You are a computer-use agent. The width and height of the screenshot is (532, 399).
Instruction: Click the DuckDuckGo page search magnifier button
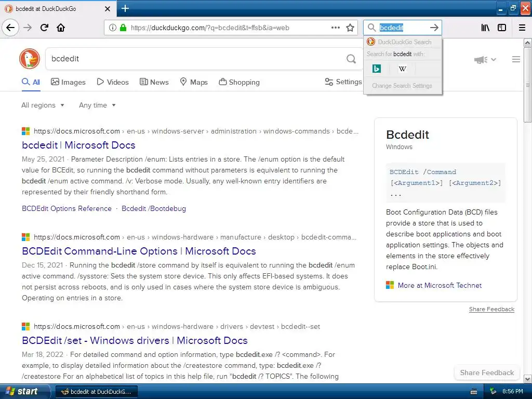click(x=351, y=59)
